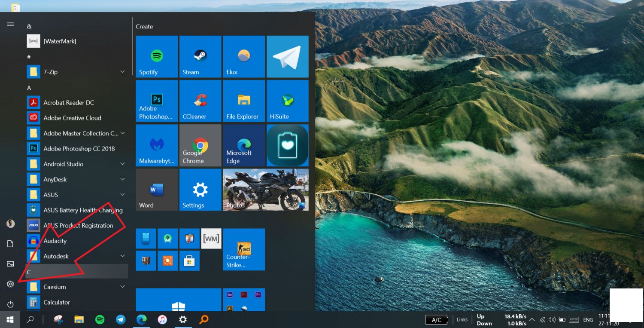Expand the Start menu hamburger
The width and height of the screenshot is (644, 328).
(x=10, y=24)
